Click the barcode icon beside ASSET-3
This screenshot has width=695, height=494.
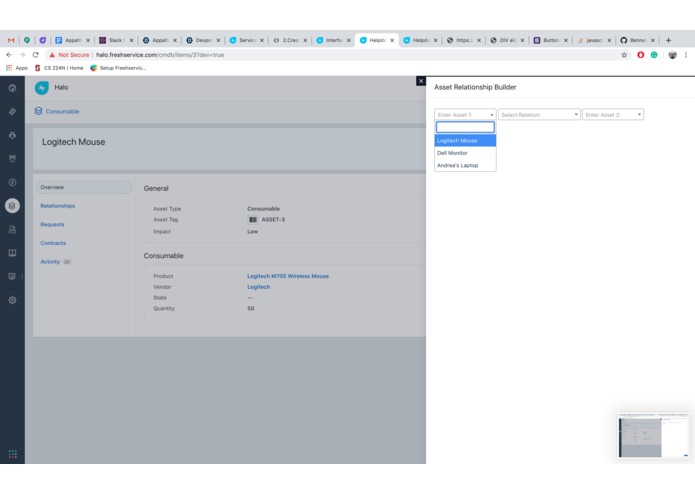pyautogui.click(x=253, y=219)
